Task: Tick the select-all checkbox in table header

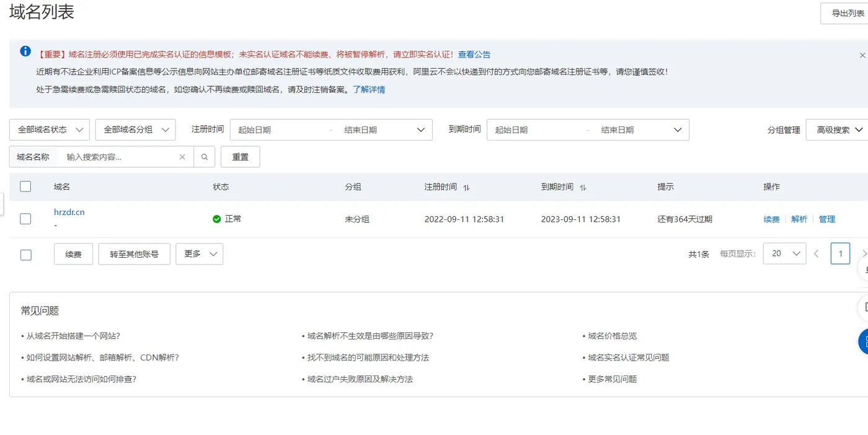Action: (25, 187)
